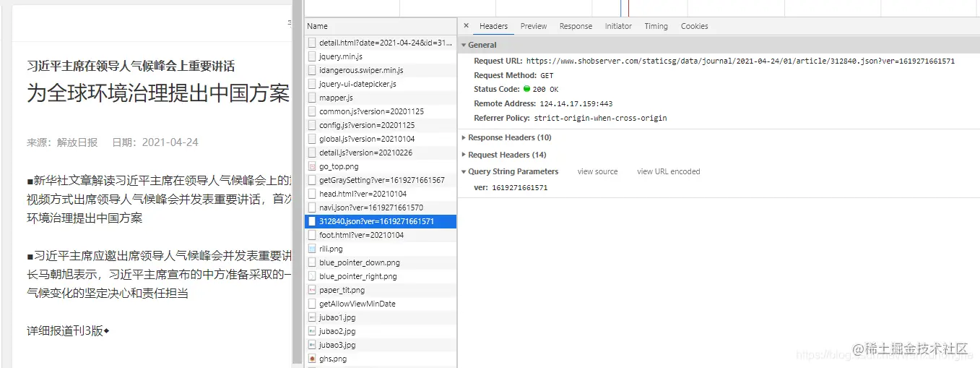Select the mapper.js request
The width and height of the screenshot is (980, 368).
click(x=381, y=98)
